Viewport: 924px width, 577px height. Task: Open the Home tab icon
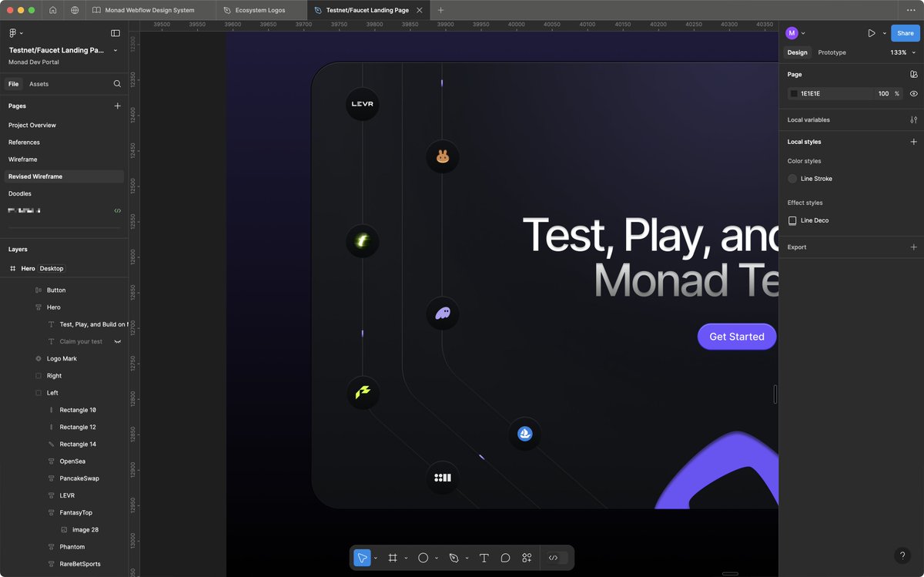click(52, 10)
